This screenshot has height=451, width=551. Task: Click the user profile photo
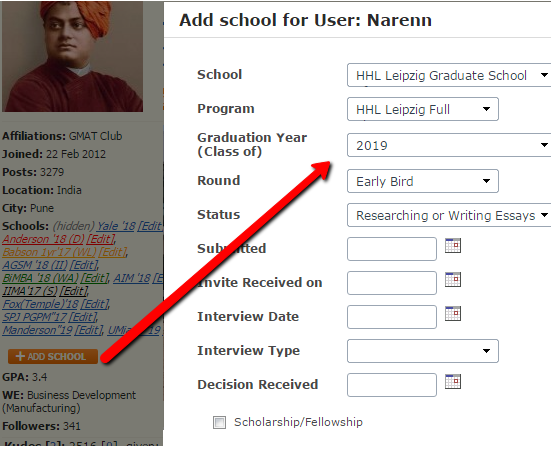(72, 56)
